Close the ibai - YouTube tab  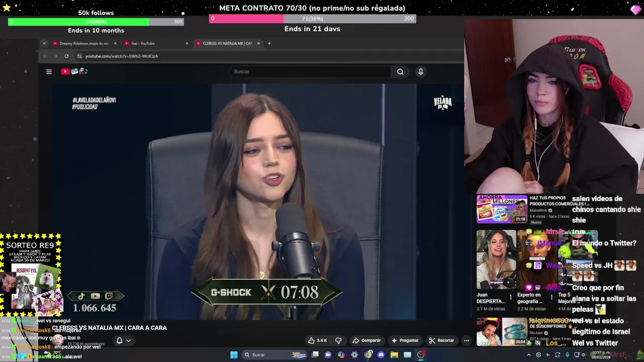[187, 43]
